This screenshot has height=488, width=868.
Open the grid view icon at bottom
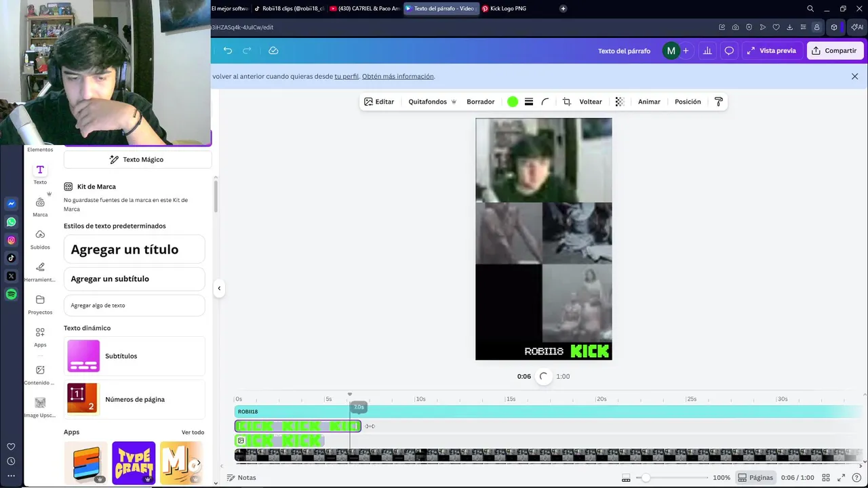pos(826,478)
